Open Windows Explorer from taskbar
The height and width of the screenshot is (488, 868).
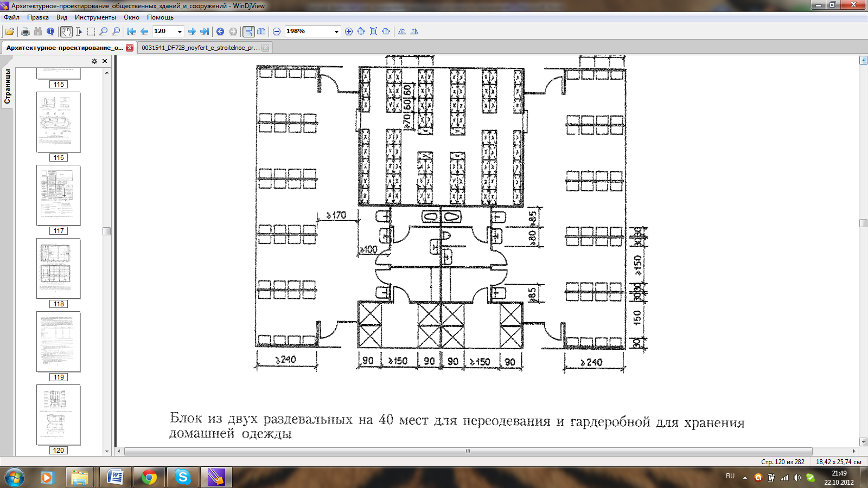[x=80, y=478]
